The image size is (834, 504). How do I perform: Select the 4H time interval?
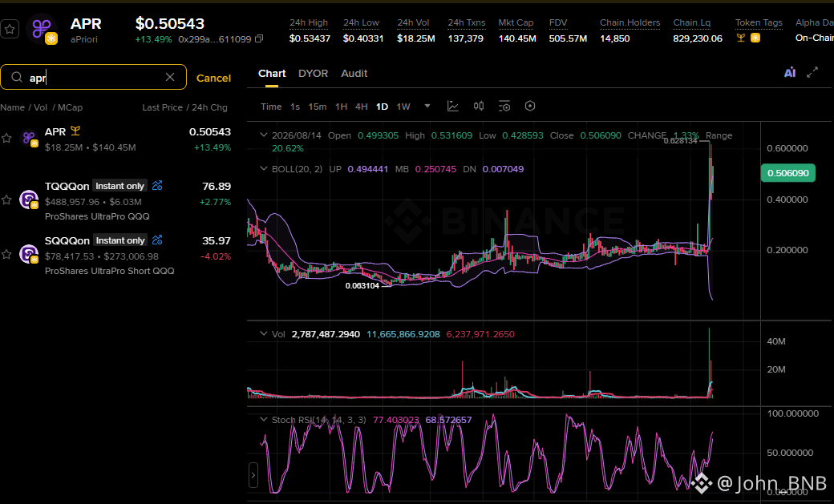(x=362, y=107)
